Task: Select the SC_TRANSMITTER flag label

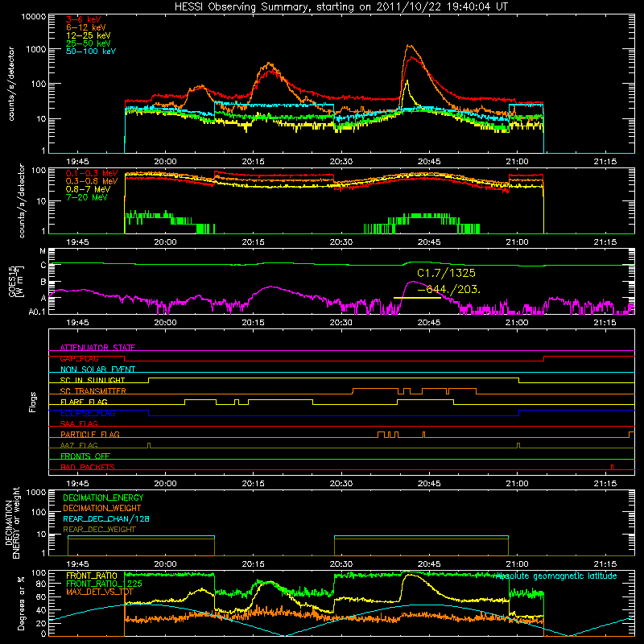Action: pyautogui.click(x=93, y=390)
